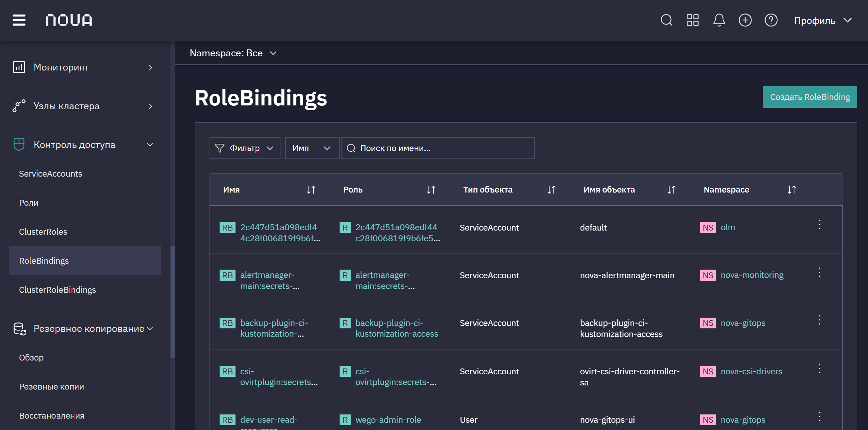The width and height of the screenshot is (868, 430).
Task: Click RB badge of alertmanager-main binding
Action: tap(227, 275)
